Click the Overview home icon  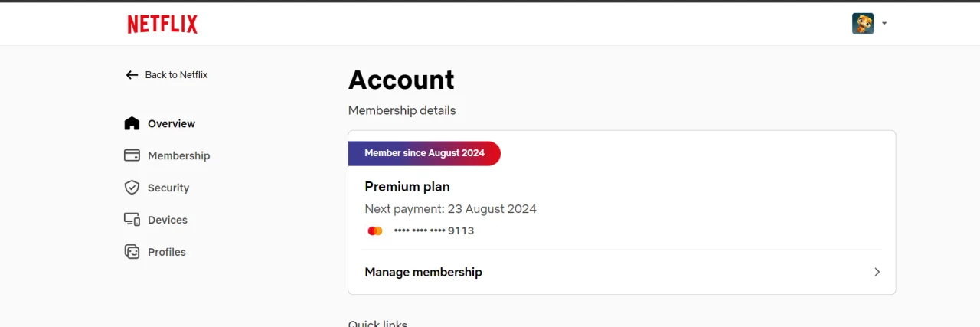(132, 123)
